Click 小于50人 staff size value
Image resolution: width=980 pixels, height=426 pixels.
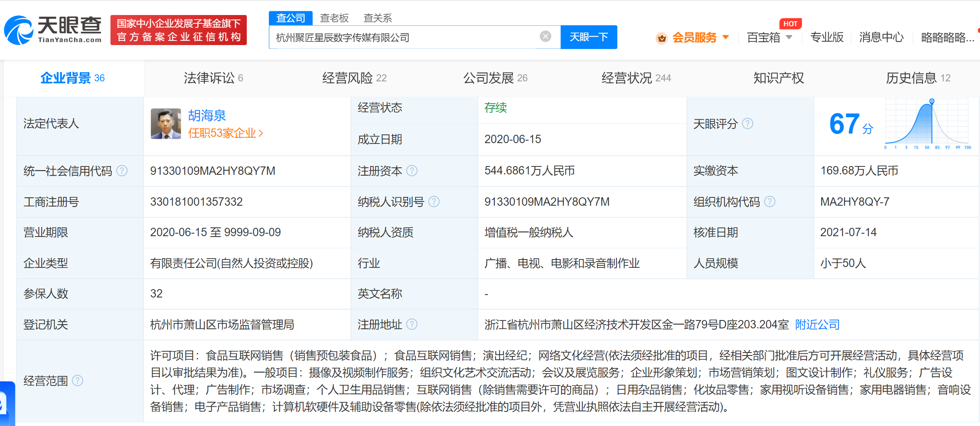point(843,263)
